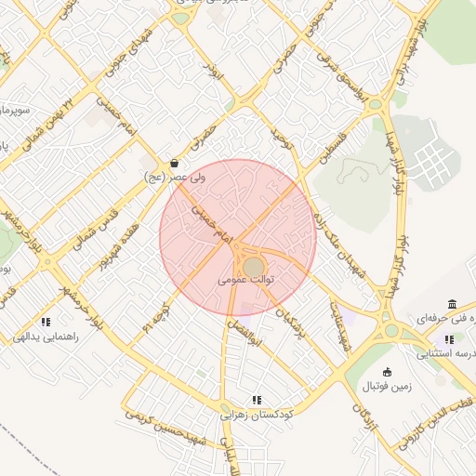Click the shopping basket icon above ولی عصر
476x476 pixels.
[x=174, y=163]
